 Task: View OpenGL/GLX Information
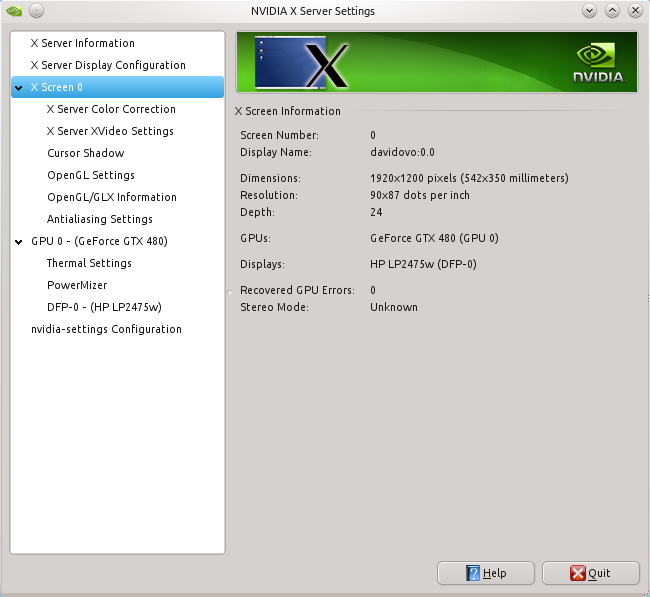click(x=112, y=197)
